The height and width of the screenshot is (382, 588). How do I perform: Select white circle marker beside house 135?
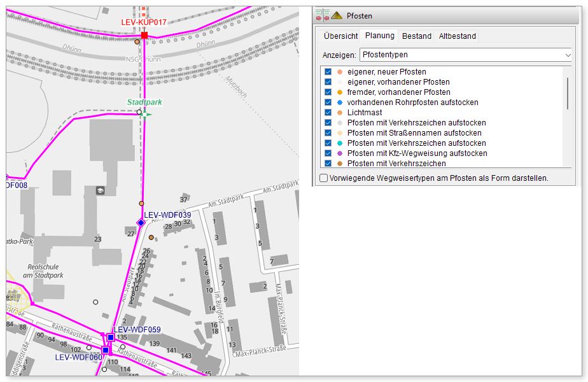123,347
